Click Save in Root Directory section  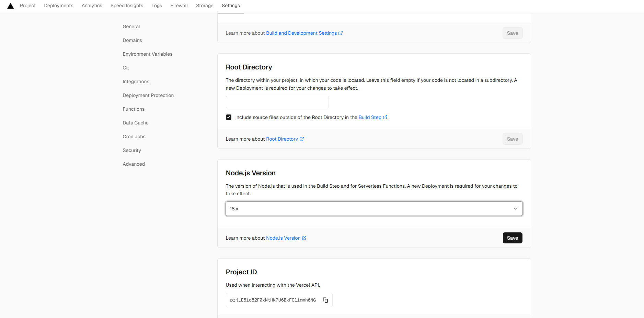[x=513, y=139]
